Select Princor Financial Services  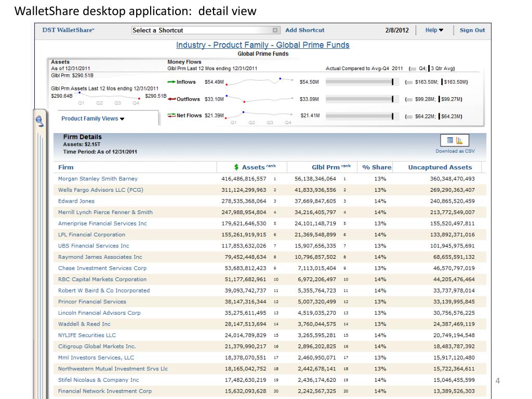click(92, 302)
